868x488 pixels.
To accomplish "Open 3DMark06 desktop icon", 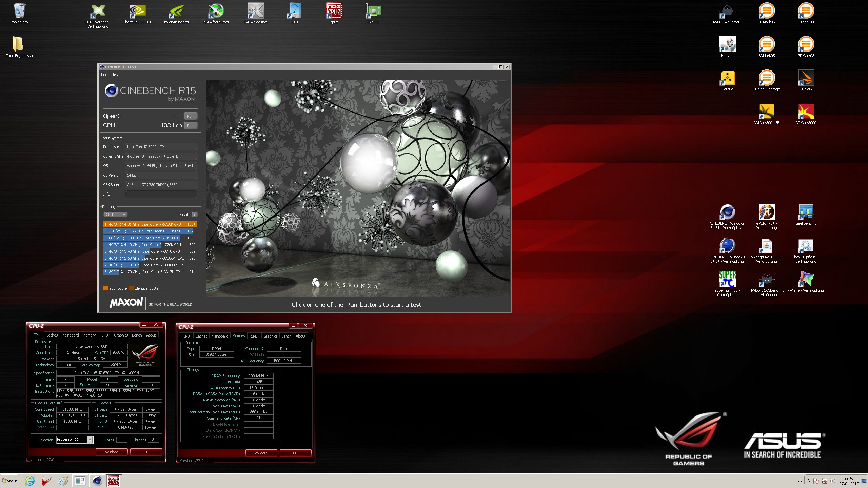I will pyautogui.click(x=767, y=14).
